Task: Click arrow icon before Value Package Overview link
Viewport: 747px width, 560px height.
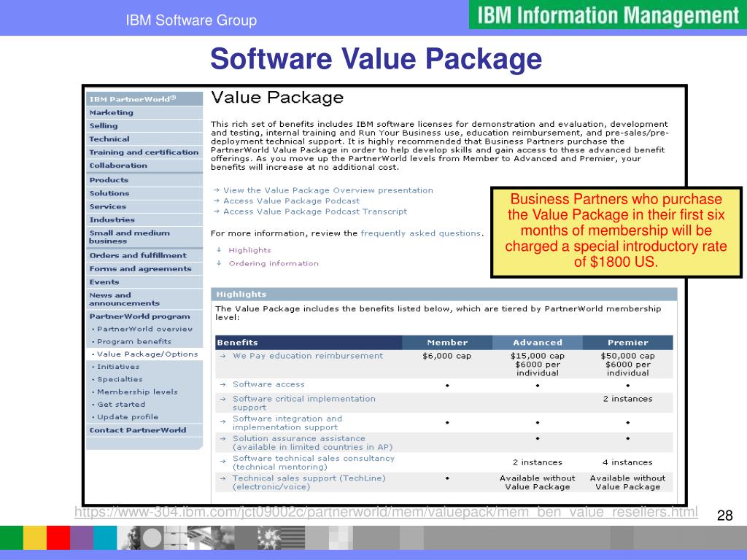Action: tap(216, 190)
